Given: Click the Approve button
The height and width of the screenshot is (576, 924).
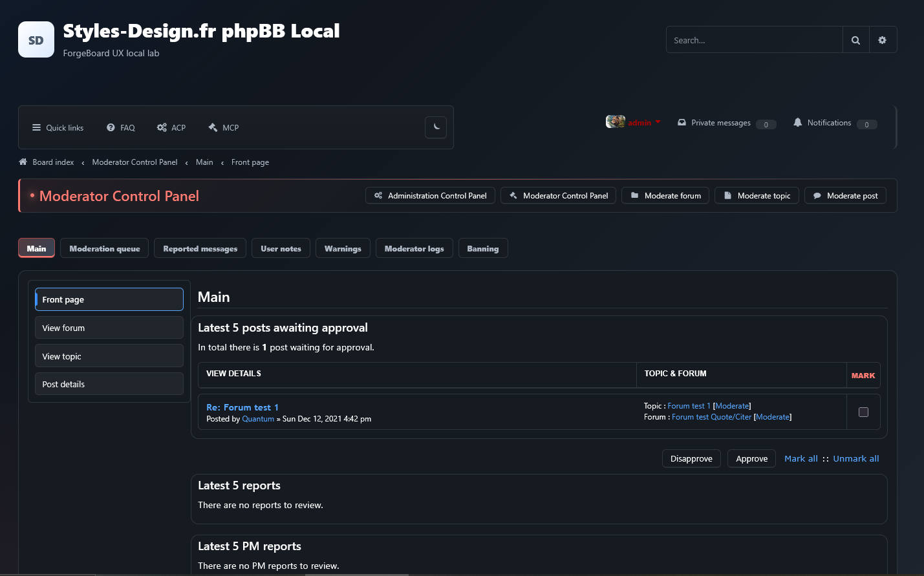Looking at the screenshot, I should [x=751, y=458].
